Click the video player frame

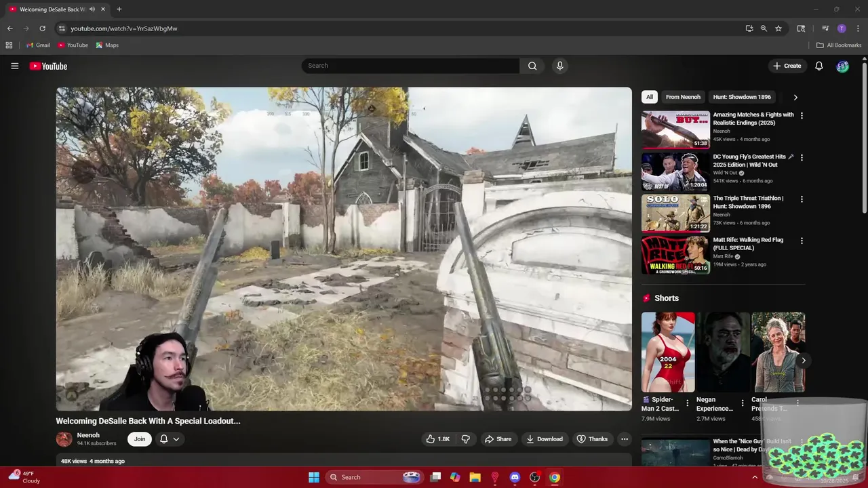pyautogui.click(x=344, y=249)
